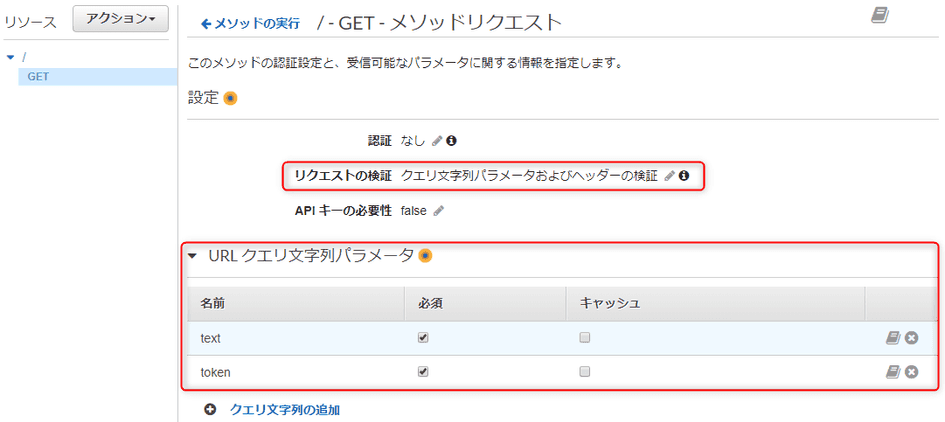Click the / - GET - メソッドリクエスト title
Viewport: 945px width, 422px height.
pos(439,24)
